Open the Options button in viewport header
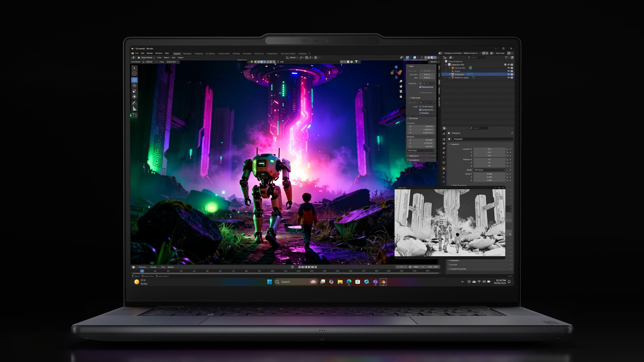Image resolution: width=644 pixels, height=362 pixels. 434,62
